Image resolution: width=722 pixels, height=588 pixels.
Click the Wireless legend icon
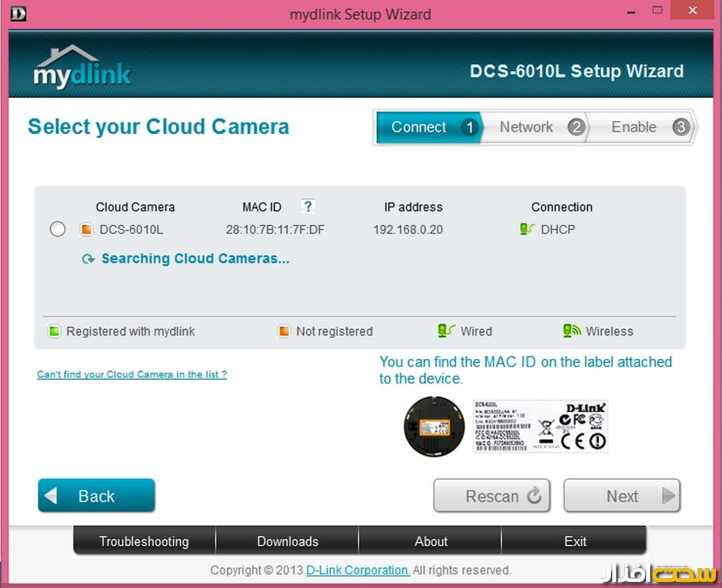(571, 331)
